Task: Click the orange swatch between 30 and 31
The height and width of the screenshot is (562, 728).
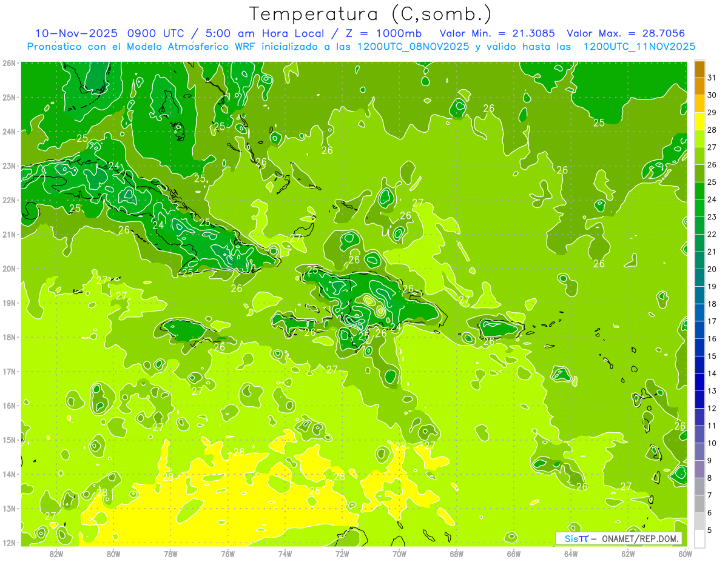Action: tap(699, 86)
